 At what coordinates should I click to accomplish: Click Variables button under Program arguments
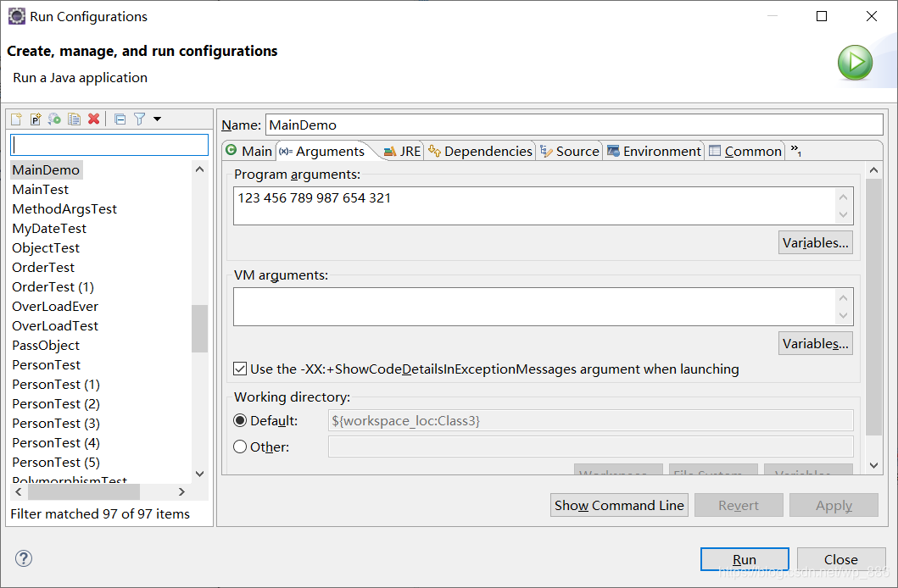point(816,242)
